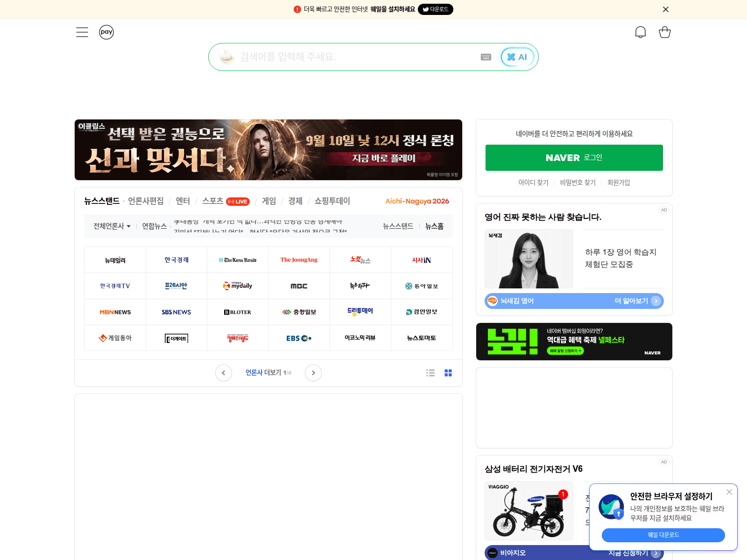Open the BLOTER logo
Viewport: 747px width, 560px height.
238,312
